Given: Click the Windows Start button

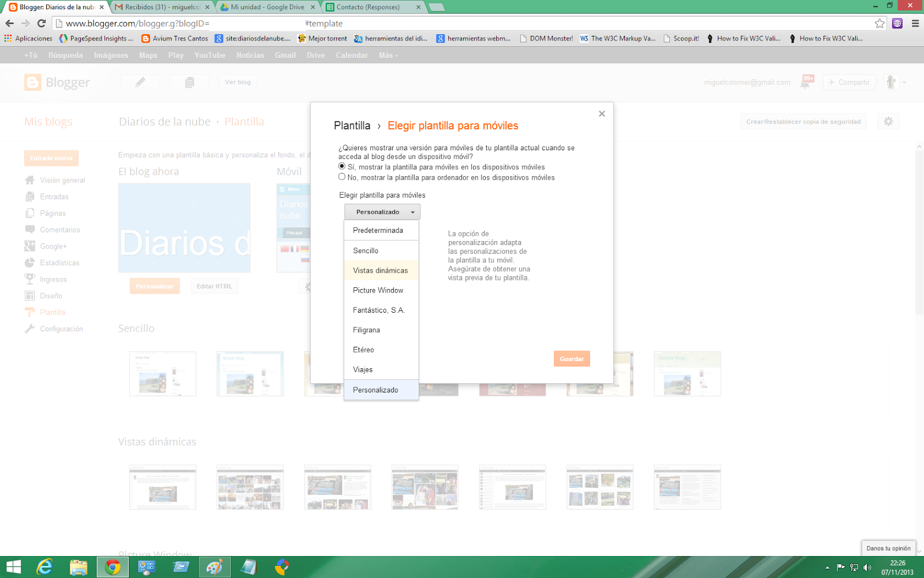Looking at the screenshot, I should pos(13,567).
